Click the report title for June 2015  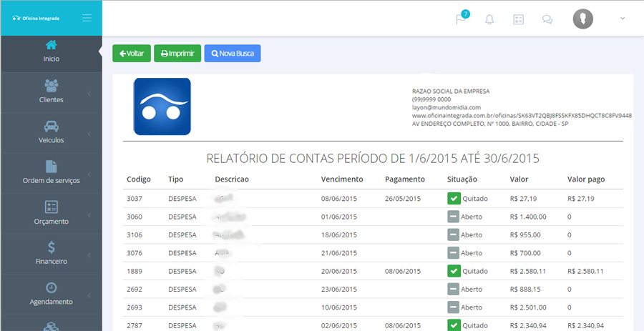(373, 158)
